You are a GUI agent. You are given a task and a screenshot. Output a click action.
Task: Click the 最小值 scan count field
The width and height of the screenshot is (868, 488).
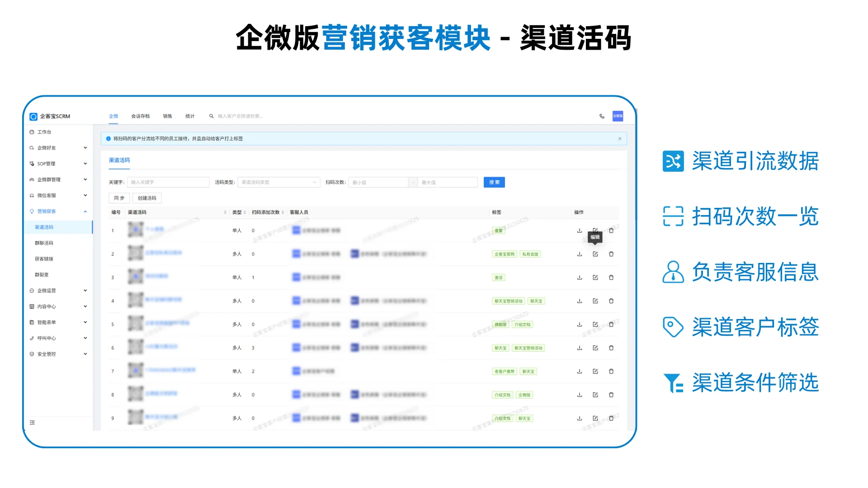click(378, 182)
